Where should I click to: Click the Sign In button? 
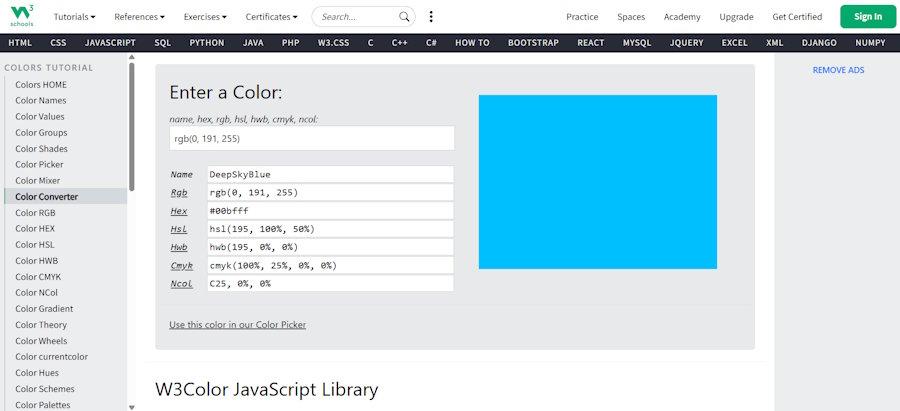pyautogui.click(x=868, y=17)
